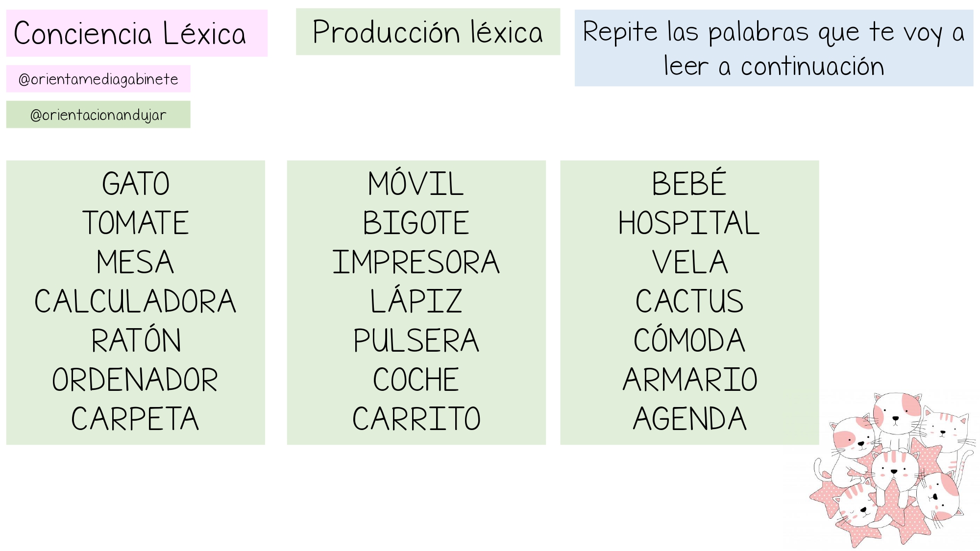This screenshot has height=551, width=980.
Task: Select the word CACTUS
Action: click(689, 301)
